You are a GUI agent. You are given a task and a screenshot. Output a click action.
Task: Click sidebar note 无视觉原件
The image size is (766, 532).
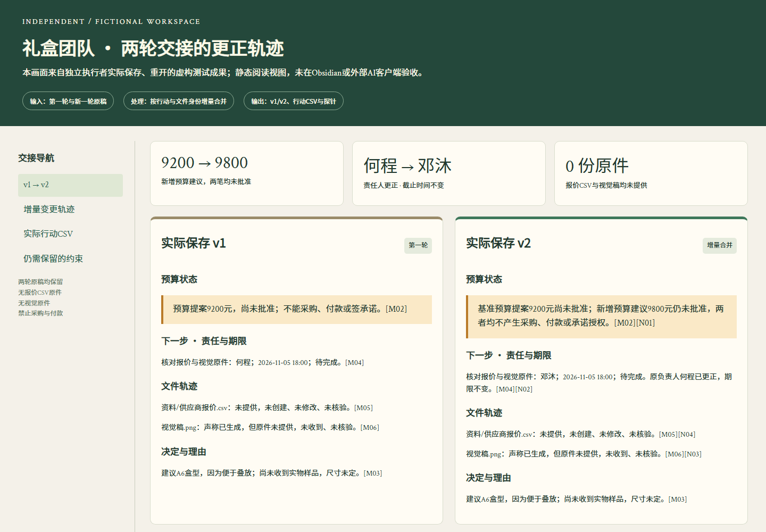pyautogui.click(x=34, y=303)
